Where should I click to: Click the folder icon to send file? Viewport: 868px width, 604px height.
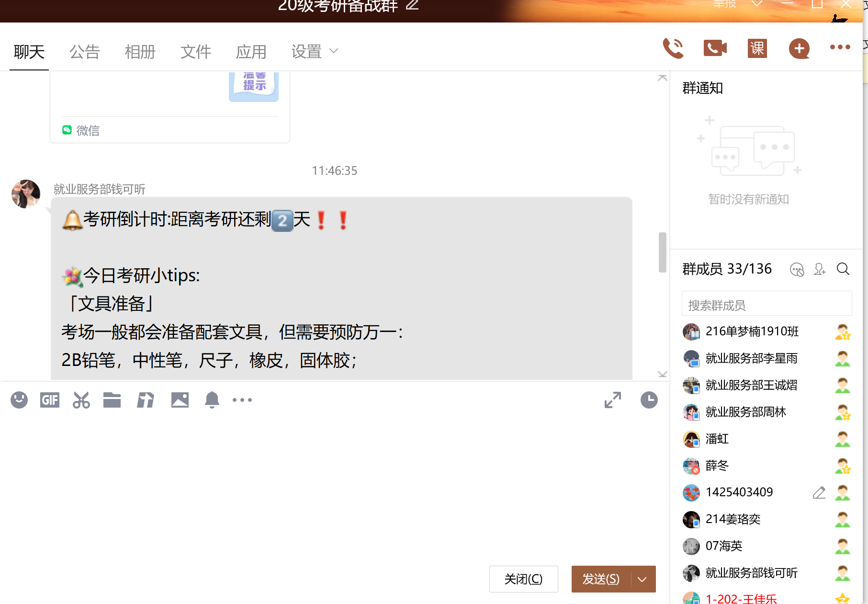pyautogui.click(x=112, y=400)
